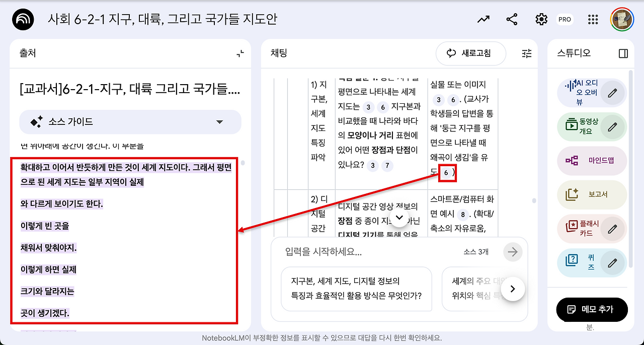Click the 동영상 개요 video icon

(571, 124)
